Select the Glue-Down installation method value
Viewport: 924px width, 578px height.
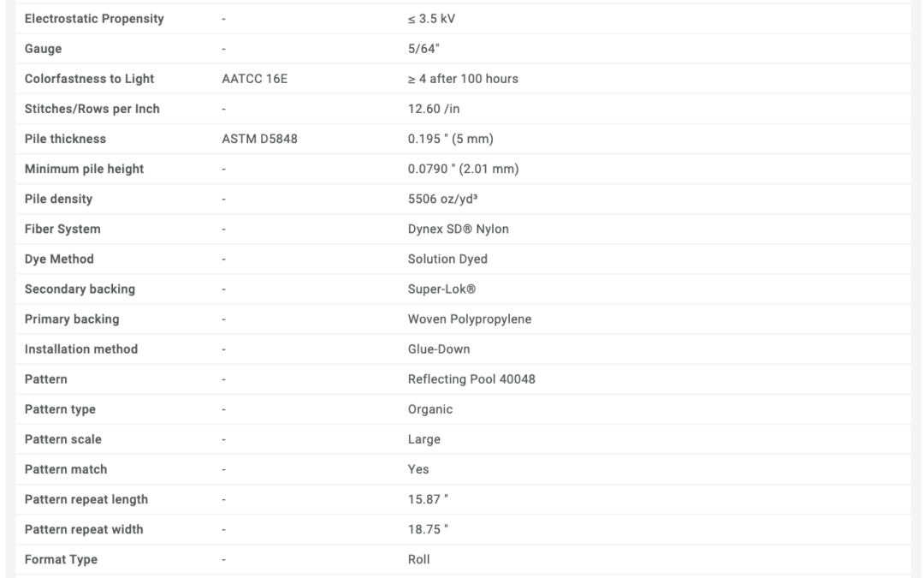(x=439, y=349)
